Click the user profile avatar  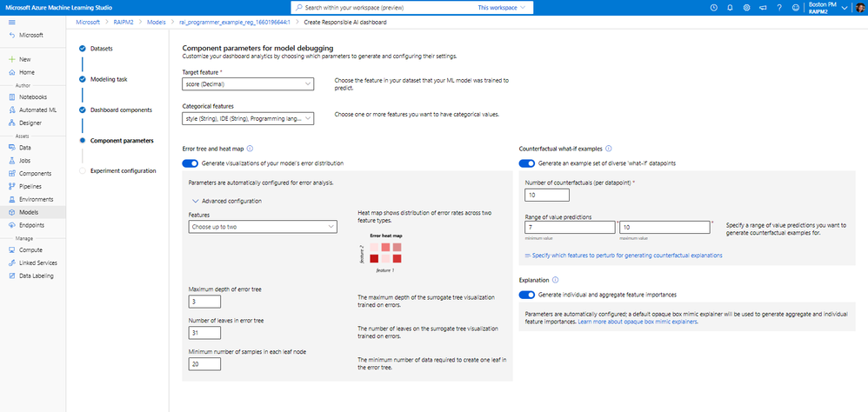click(x=859, y=7)
